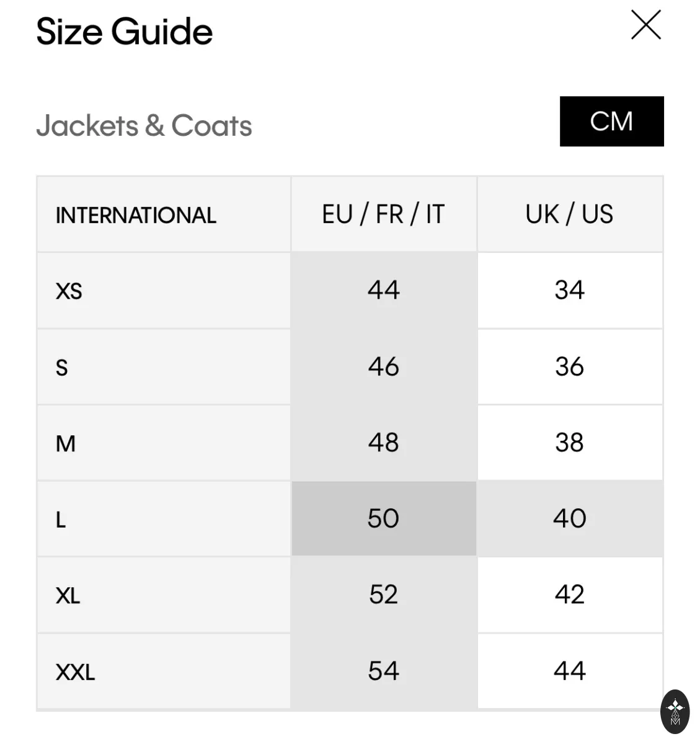The image size is (700, 744).
Task: Open the floating accessibility widget icon
Action: click(675, 712)
